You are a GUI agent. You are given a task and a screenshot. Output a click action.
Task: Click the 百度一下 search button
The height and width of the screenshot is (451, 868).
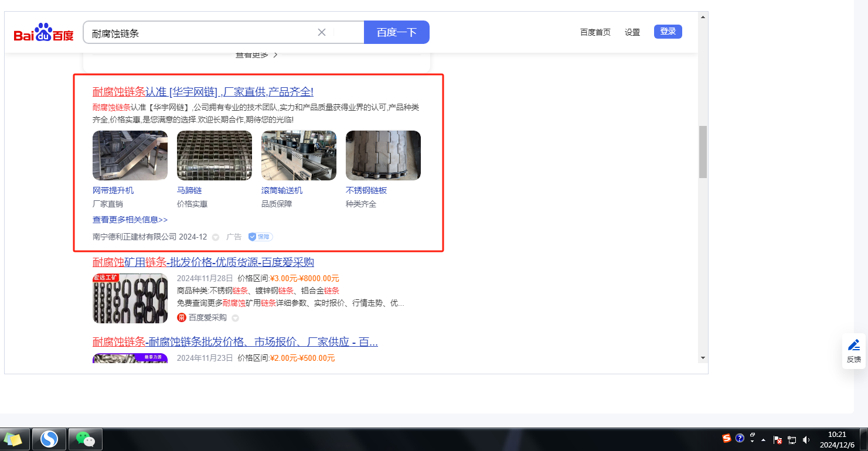coord(397,32)
